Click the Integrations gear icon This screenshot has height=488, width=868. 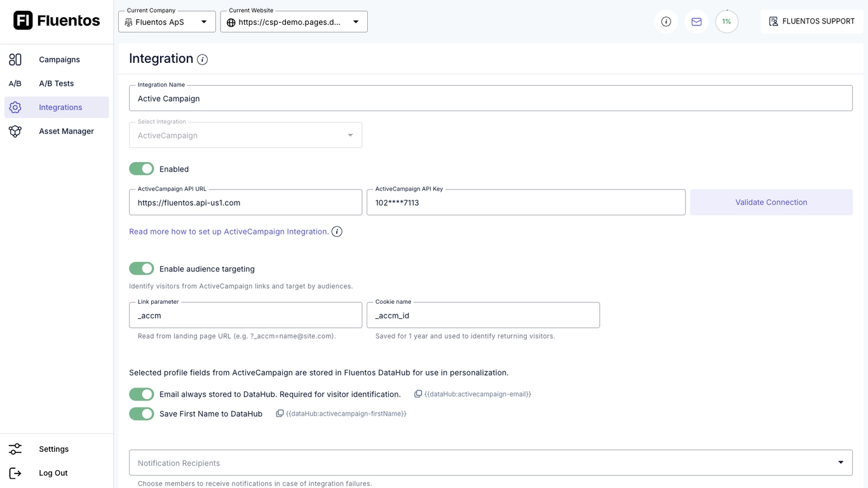pos(15,107)
